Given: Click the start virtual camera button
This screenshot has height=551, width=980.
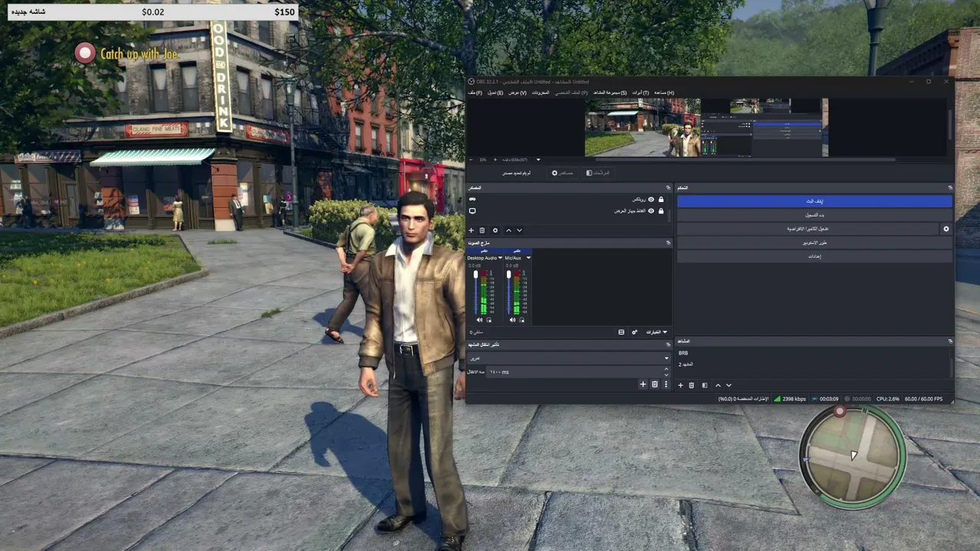Looking at the screenshot, I should tap(808, 229).
